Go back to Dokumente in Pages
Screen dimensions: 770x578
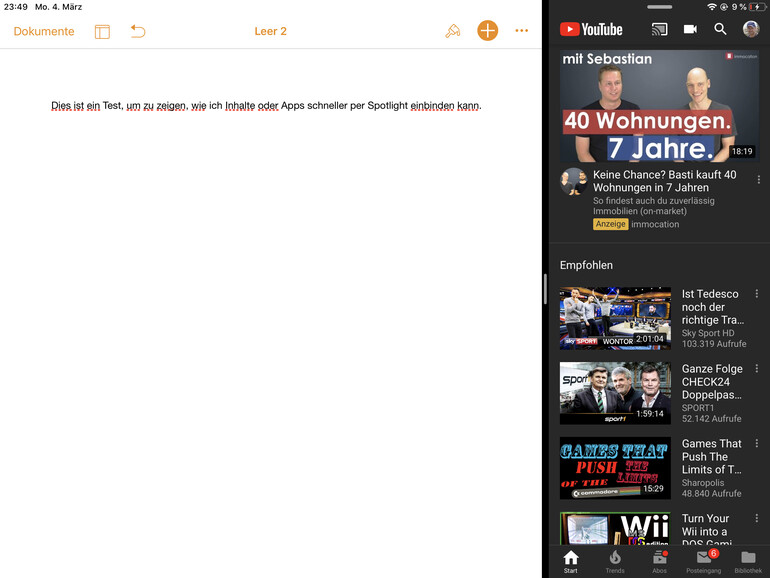[x=44, y=31]
